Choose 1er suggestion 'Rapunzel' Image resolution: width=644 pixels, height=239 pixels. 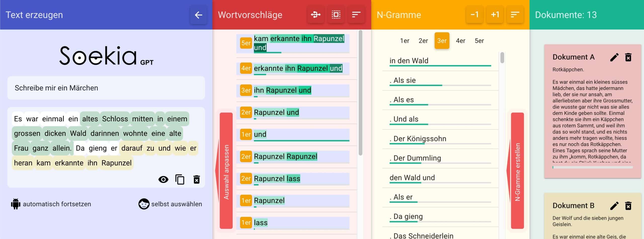[x=293, y=201]
